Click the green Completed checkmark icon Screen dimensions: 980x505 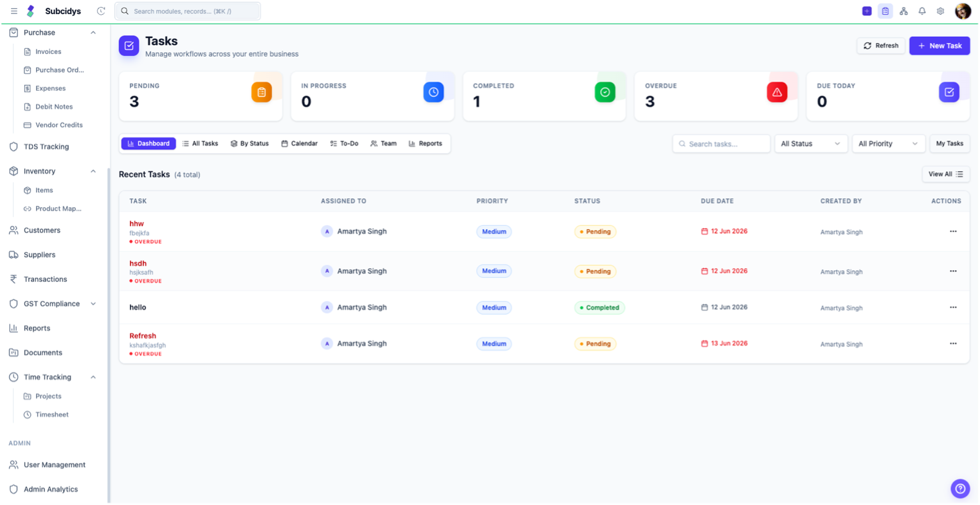tap(605, 92)
